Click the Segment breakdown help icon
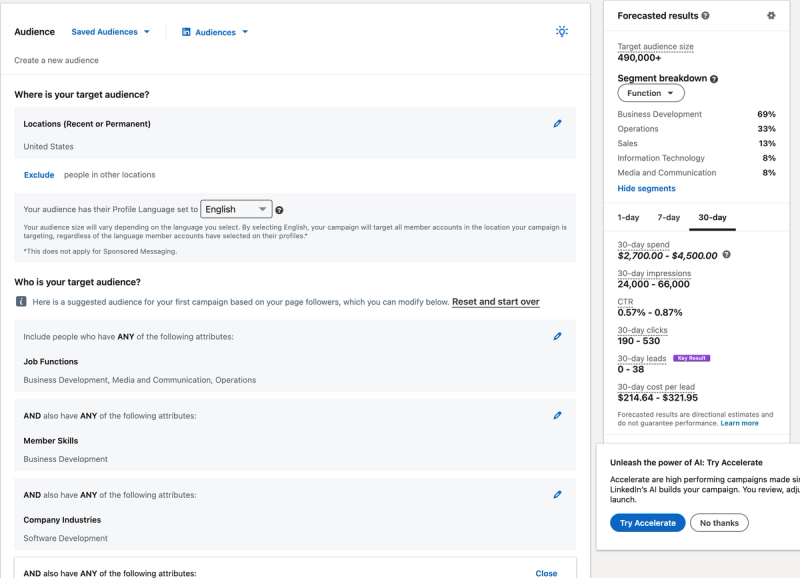Screen dimensions: 800x578 pyautogui.click(x=714, y=79)
